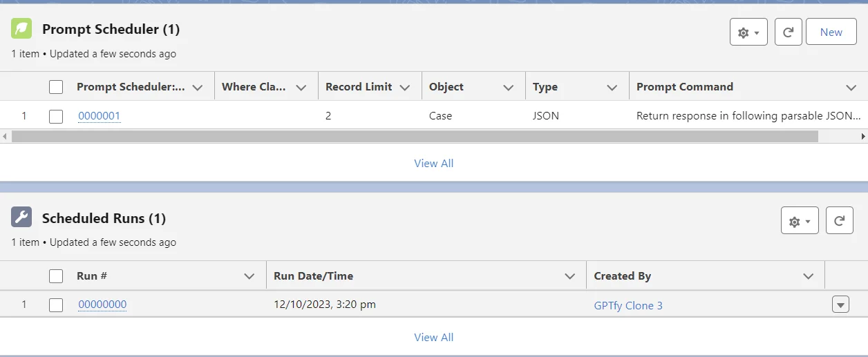Show Run Date/Time column actions
The image size is (868, 357).
tap(569, 276)
